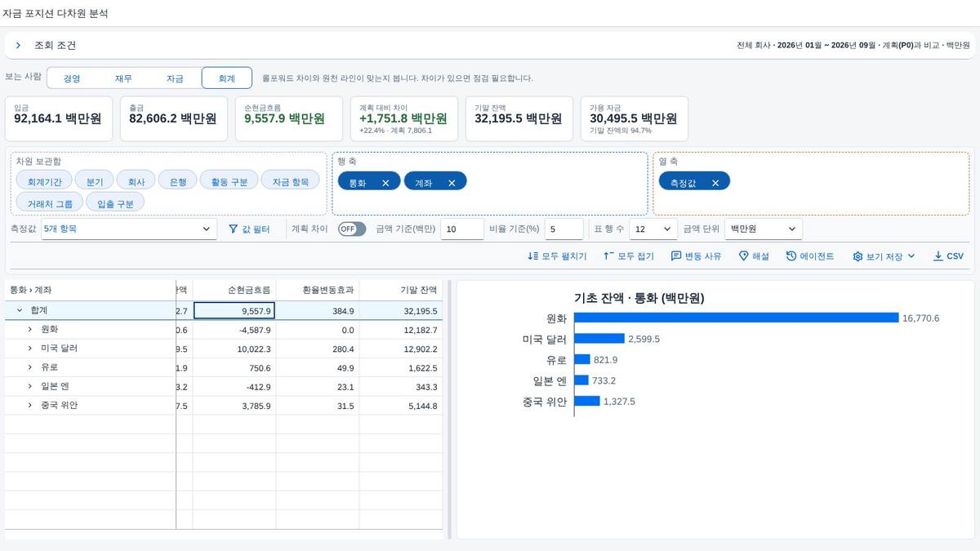The image size is (980, 551).
Task: Remove 계좌 from the row axis
Action: pos(452,183)
